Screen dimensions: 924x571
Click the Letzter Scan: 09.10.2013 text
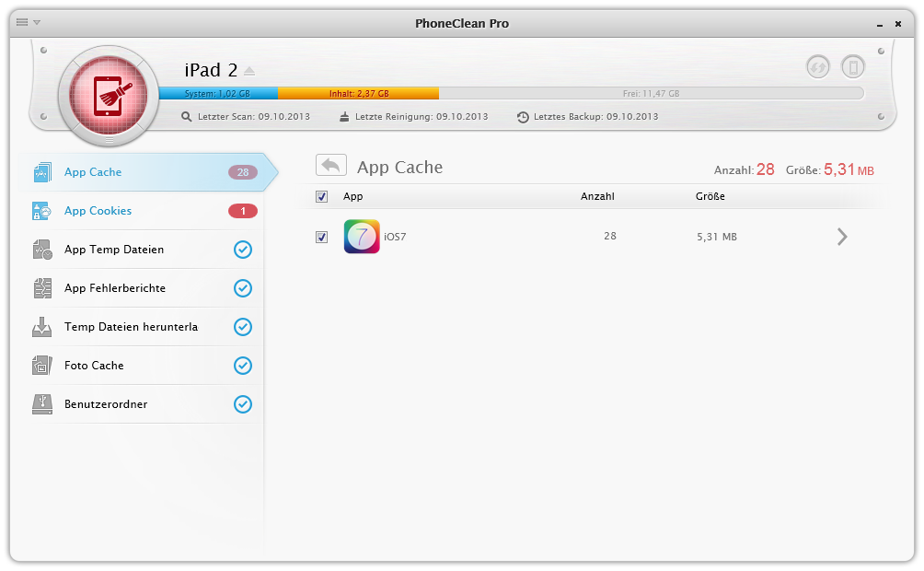[254, 117]
